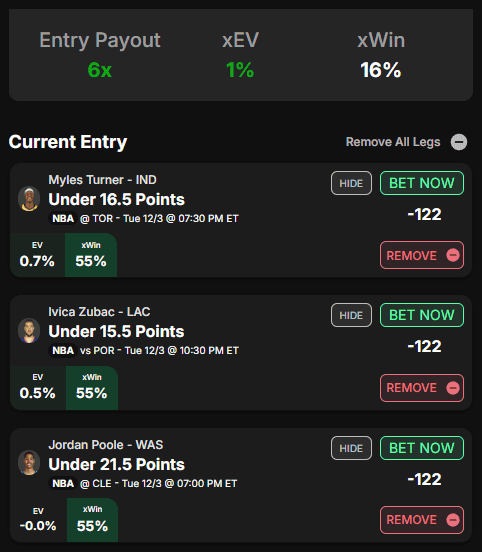The image size is (482, 552).
Task: Click Ivica Zubac's player headshot
Action: [x=29, y=331]
